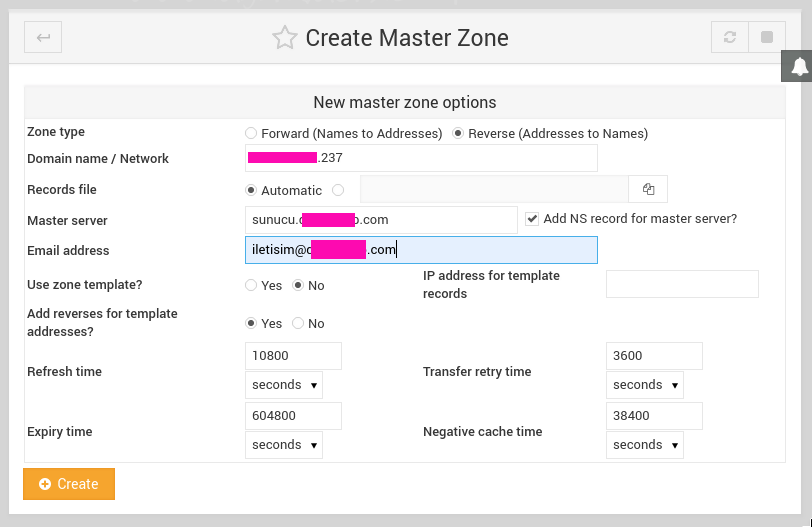This screenshot has height=527, width=812.
Task: Click the refresh page icon
Action: (730, 38)
